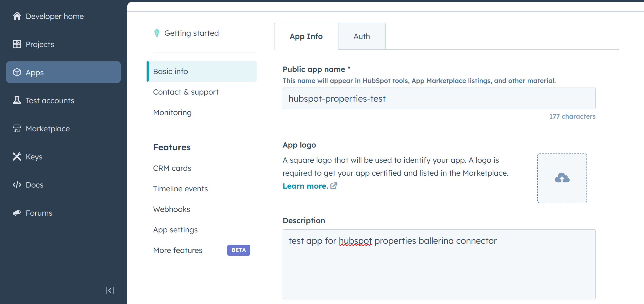644x304 pixels.
Task: Open Contact & support section
Action: click(x=186, y=92)
